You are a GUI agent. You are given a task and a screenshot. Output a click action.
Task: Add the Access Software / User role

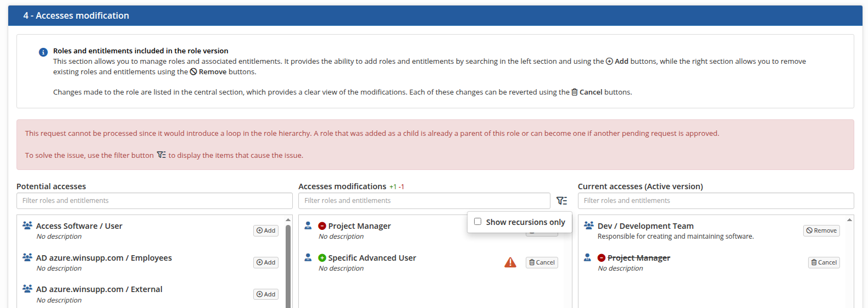266,230
